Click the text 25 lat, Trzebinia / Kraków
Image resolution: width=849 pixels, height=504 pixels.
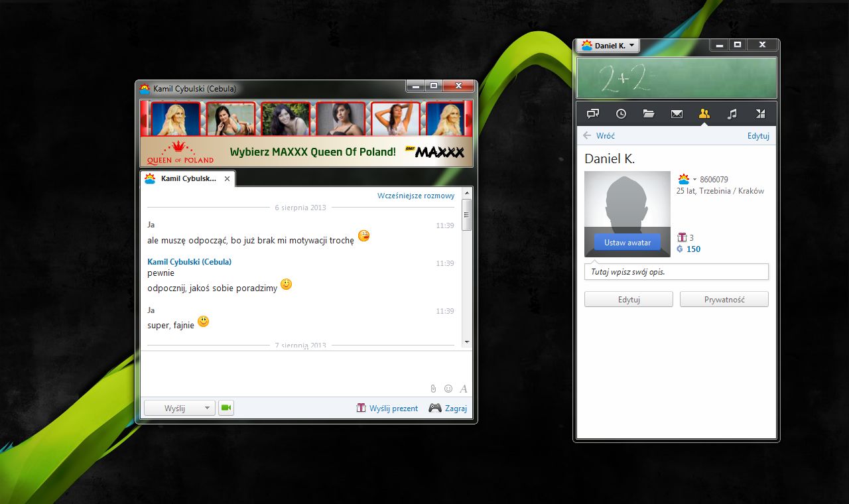720,191
